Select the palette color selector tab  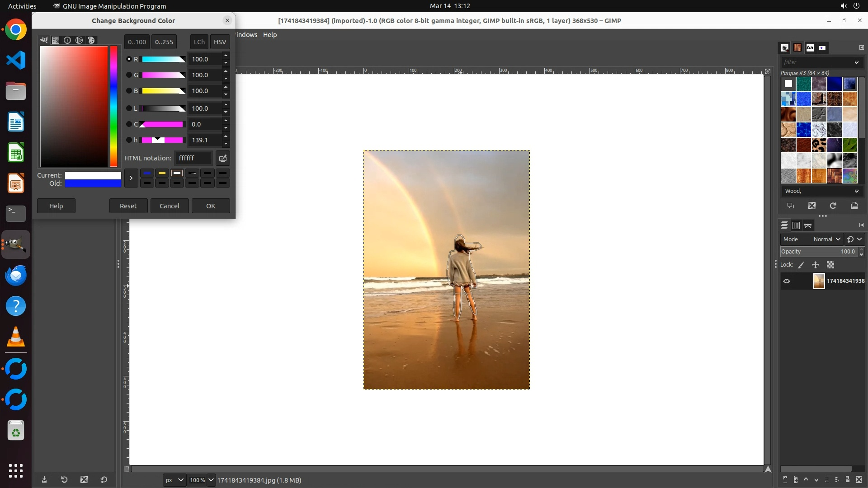click(91, 40)
